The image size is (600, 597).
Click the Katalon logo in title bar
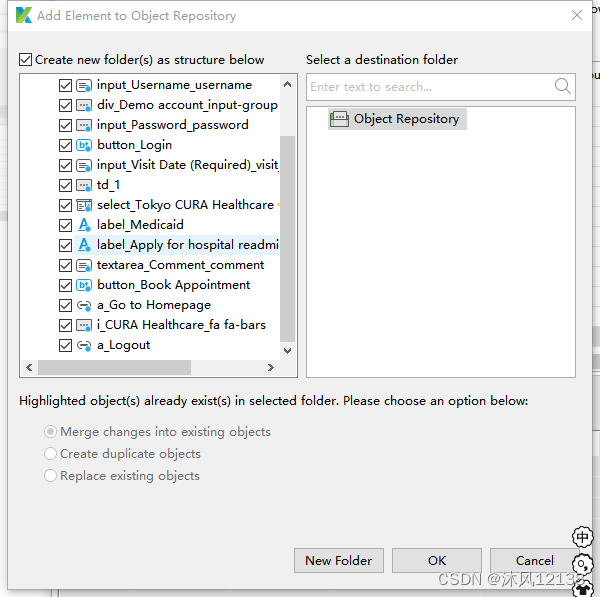pos(24,15)
